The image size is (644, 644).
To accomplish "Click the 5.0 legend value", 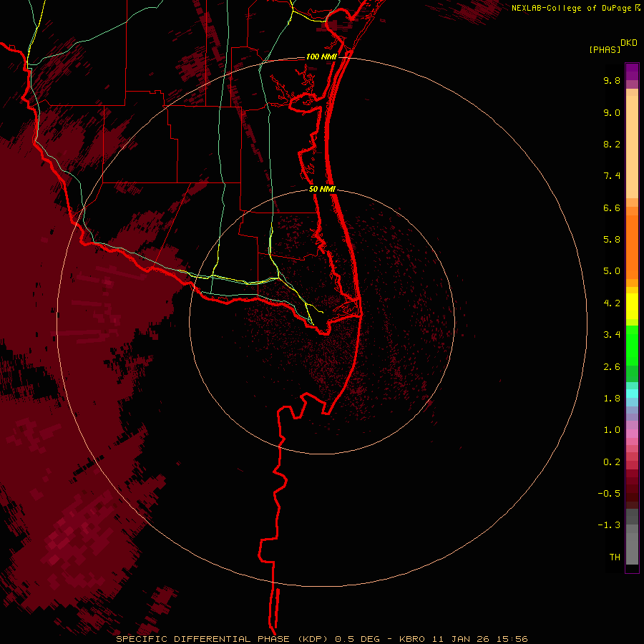I will [612, 271].
